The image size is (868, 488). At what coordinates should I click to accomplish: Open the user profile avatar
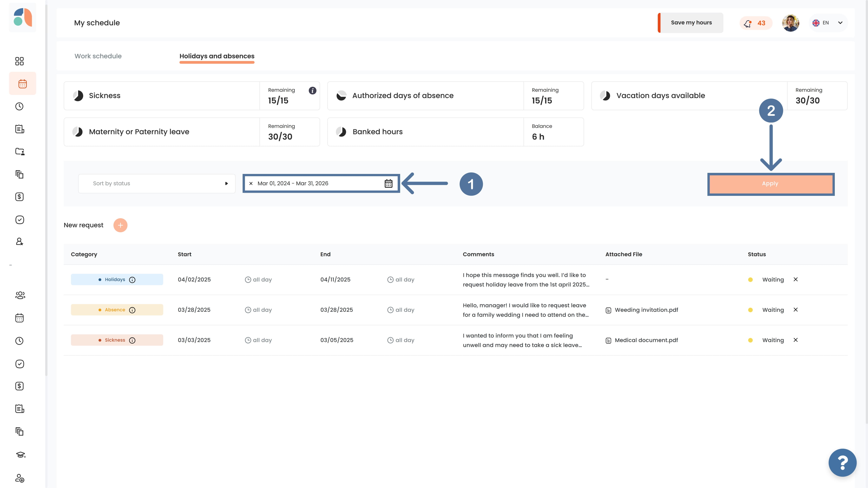coord(791,23)
